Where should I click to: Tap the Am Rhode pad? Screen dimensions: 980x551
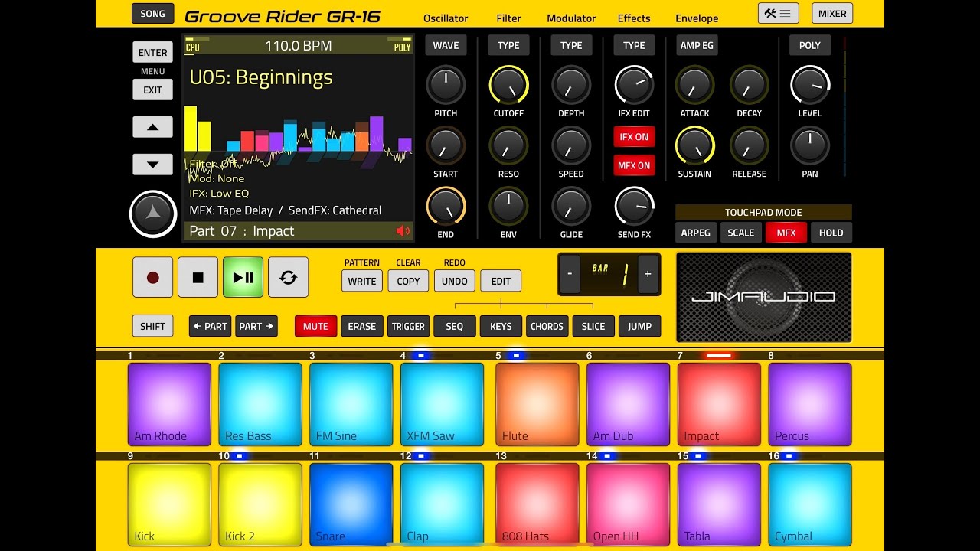pos(169,404)
